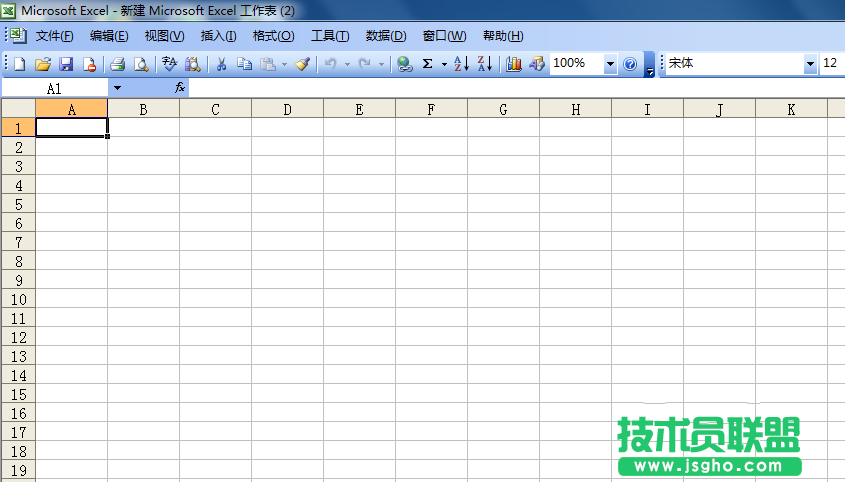This screenshot has width=845, height=482.
Task: Select column A header
Action: point(71,109)
